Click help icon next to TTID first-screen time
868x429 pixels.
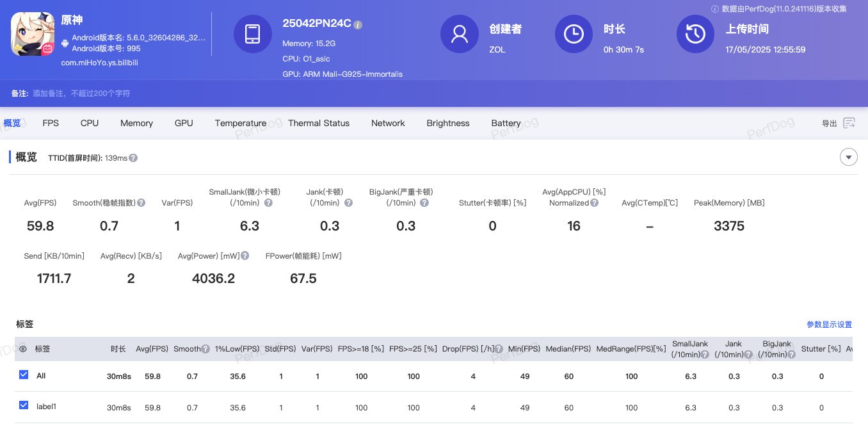pos(133,158)
